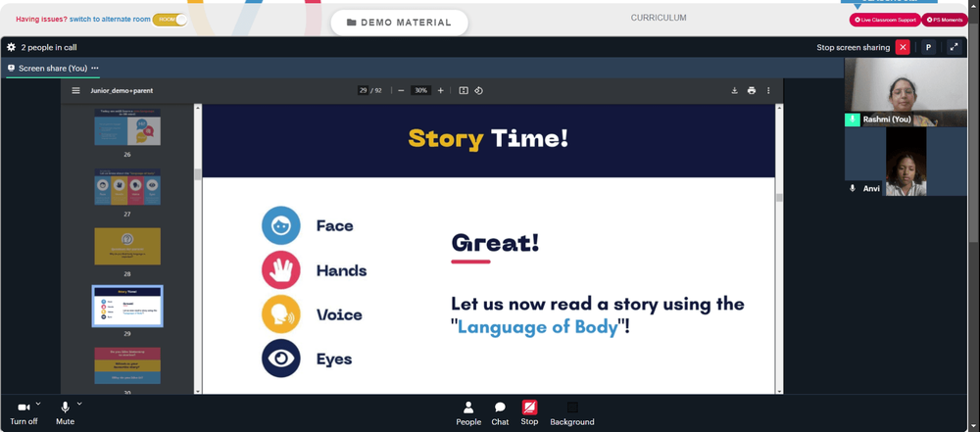Screen dimensions: 980x432
Task: Fit PDF to page
Action: pos(464,91)
